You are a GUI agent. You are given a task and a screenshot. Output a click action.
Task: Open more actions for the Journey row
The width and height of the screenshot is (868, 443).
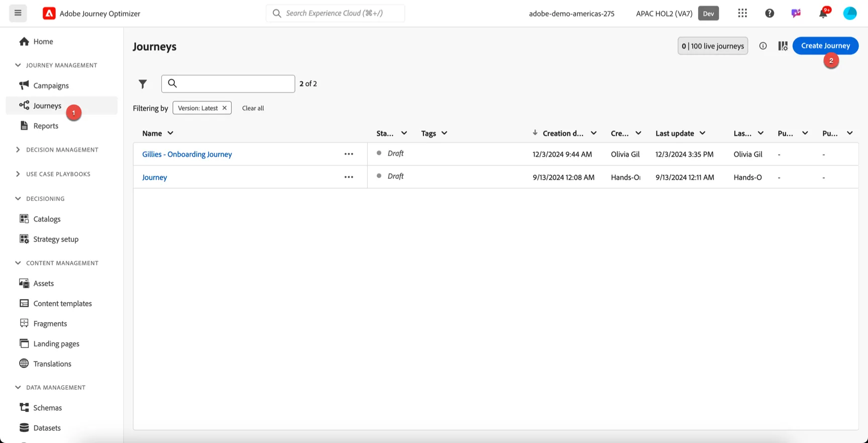pyautogui.click(x=349, y=177)
